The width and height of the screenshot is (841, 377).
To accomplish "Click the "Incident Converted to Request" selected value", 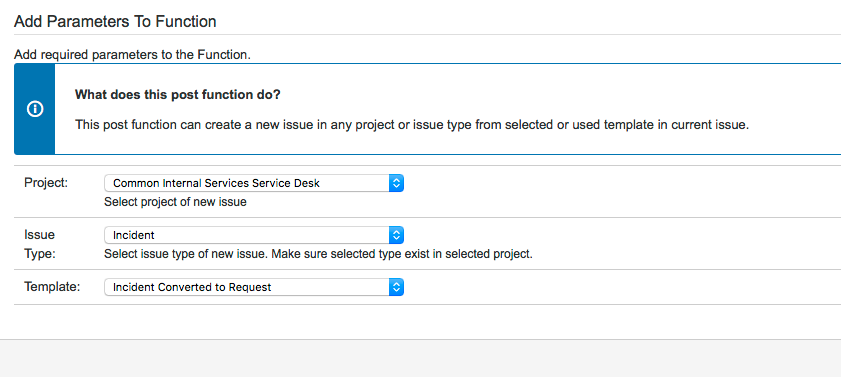I will tap(192, 287).
